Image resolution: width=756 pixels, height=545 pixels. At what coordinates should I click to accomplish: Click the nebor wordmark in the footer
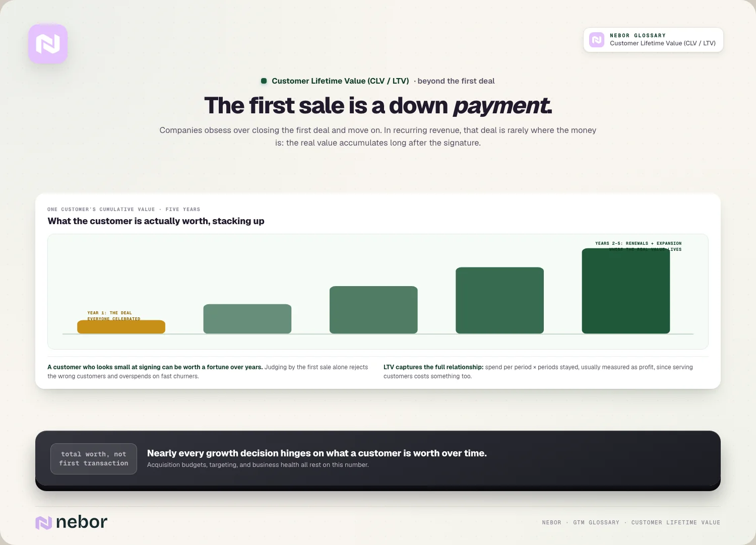(x=82, y=522)
